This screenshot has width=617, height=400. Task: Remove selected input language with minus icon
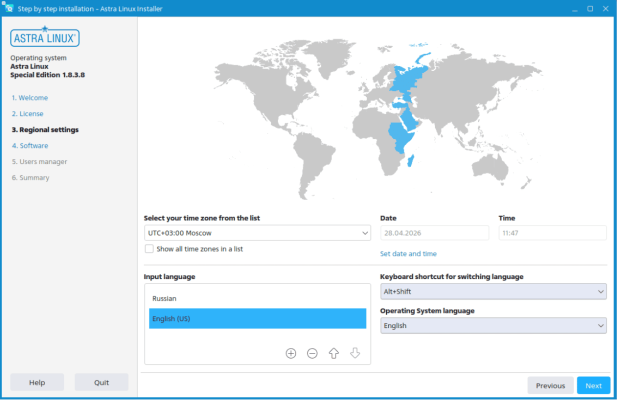pos(312,353)
